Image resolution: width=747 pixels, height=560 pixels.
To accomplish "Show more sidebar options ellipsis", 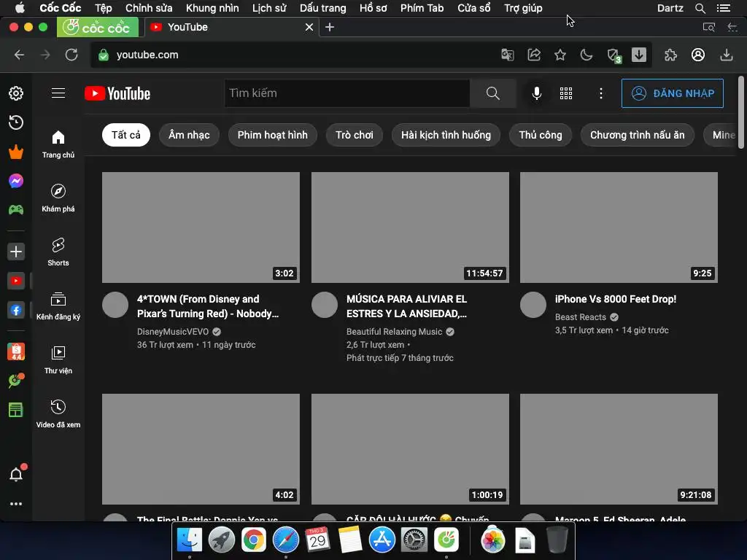I will (16, 504).
